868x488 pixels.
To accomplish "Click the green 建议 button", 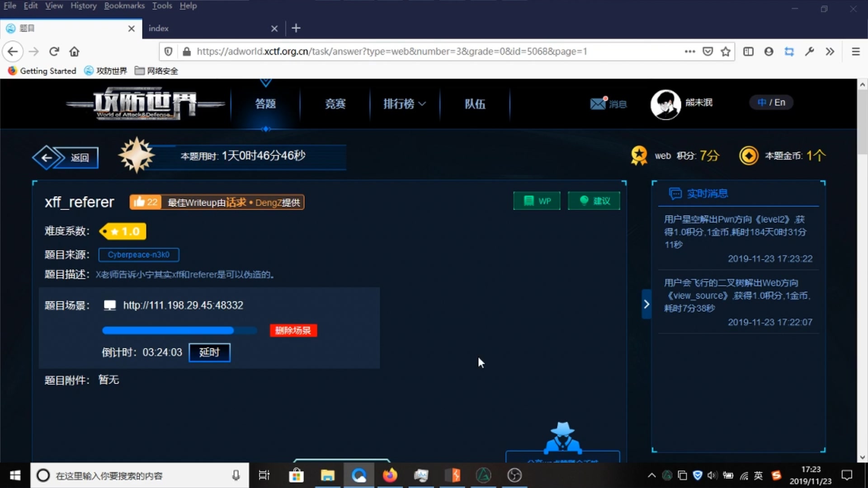I will [594, 201].
